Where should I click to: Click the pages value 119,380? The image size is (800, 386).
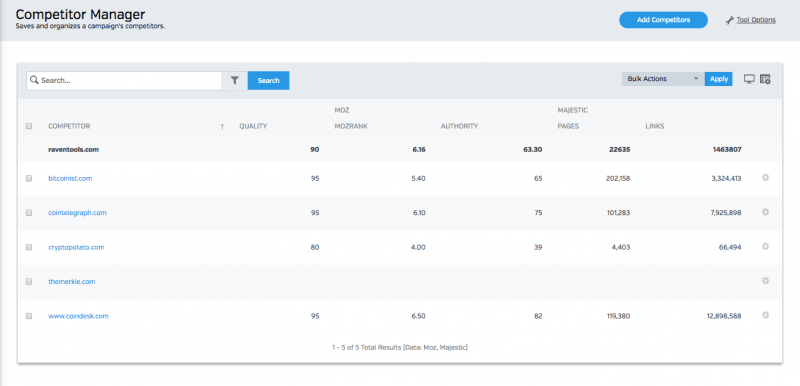[x=617, y=316]
